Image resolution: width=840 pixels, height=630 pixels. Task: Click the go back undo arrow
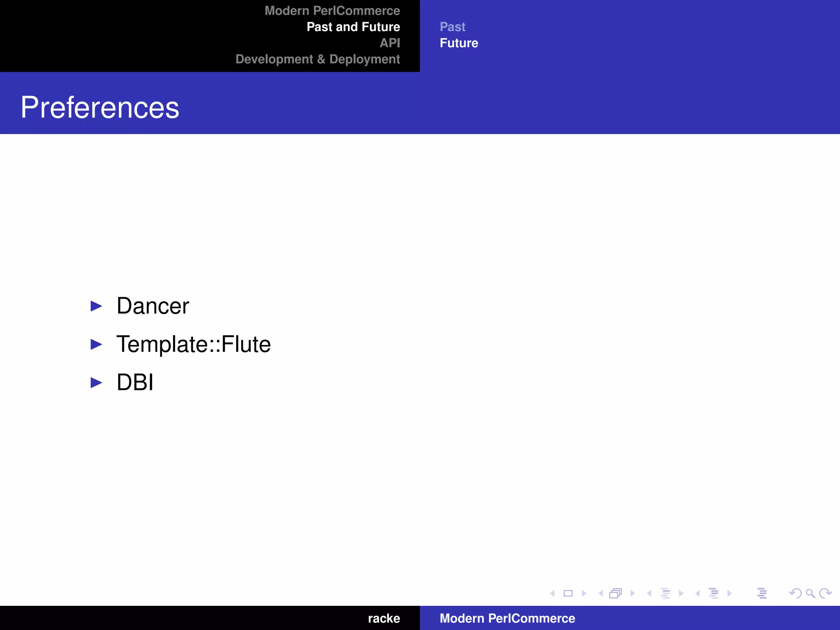tap(795, 593)
